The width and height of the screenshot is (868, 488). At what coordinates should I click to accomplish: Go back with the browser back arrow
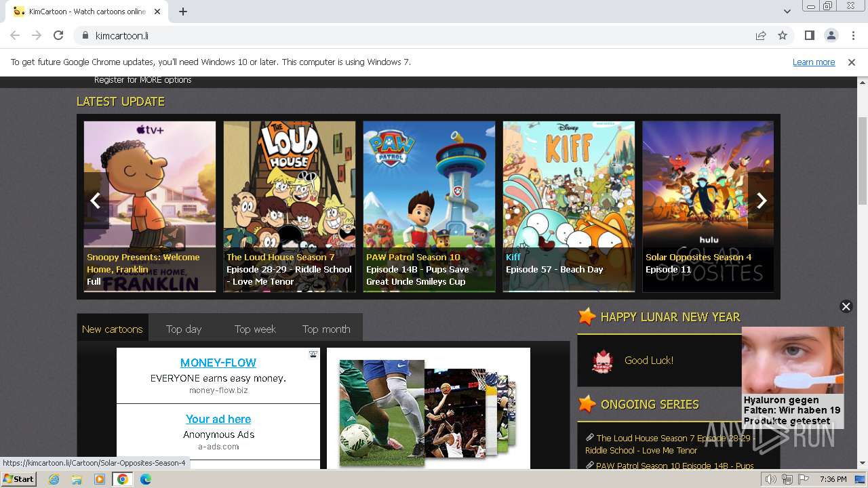[x=15, y=35]
